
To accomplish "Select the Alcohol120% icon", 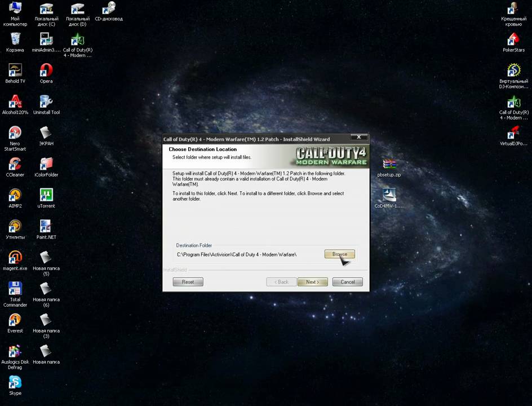I will [x=15, y=105].
